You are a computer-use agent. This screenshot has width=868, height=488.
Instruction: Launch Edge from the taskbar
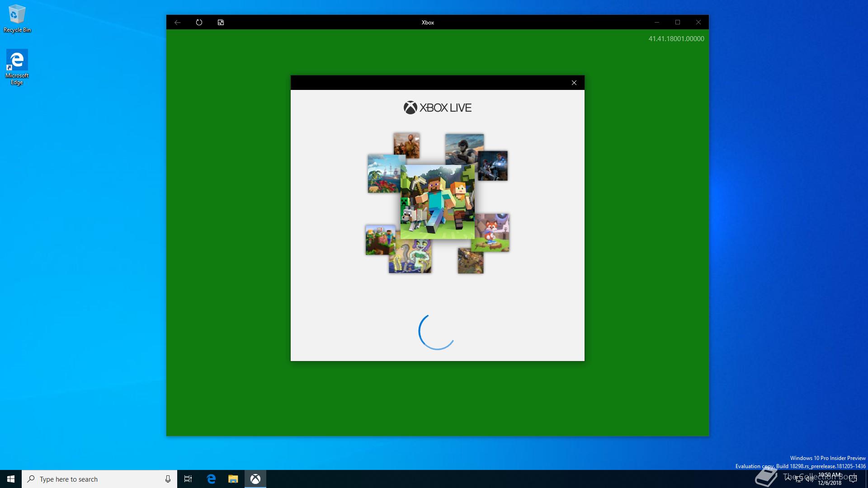click(x=211, y=479)
